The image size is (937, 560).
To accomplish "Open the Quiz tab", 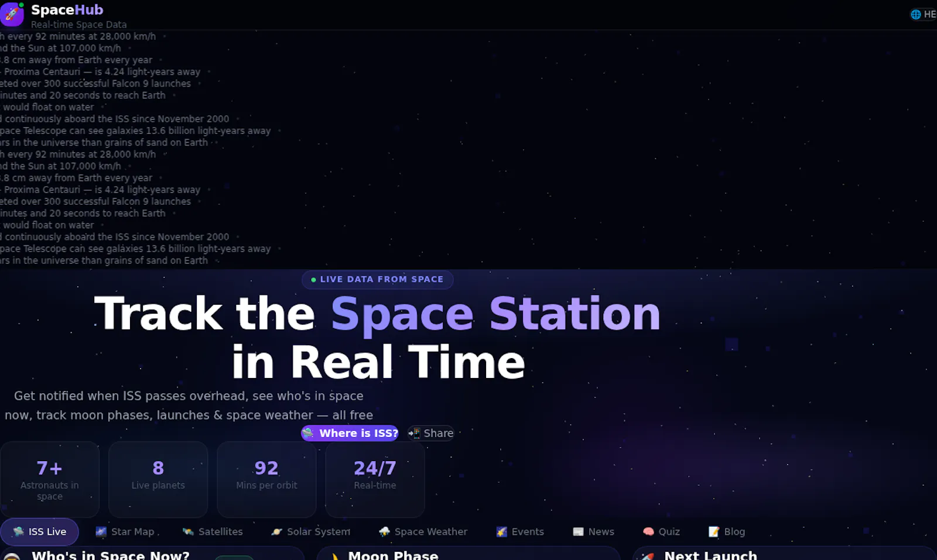I will pyautogui.click(x=662, y=531).
